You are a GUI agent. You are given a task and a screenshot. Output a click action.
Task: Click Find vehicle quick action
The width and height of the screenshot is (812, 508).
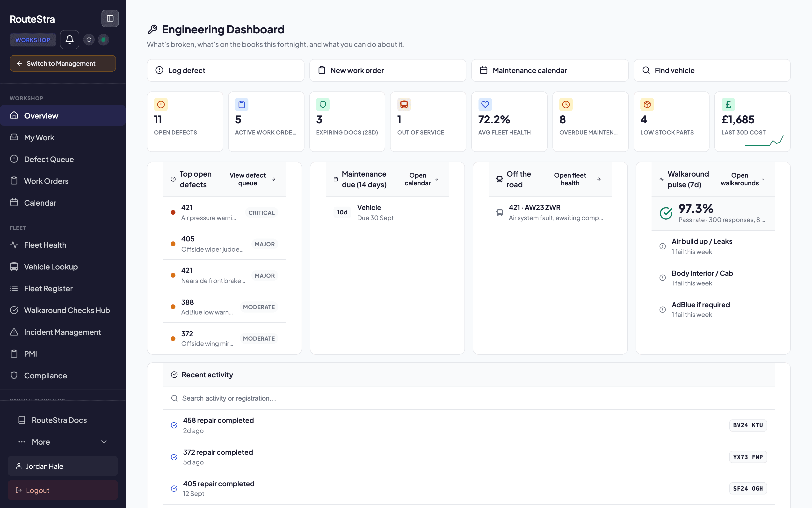click(712, 71)
